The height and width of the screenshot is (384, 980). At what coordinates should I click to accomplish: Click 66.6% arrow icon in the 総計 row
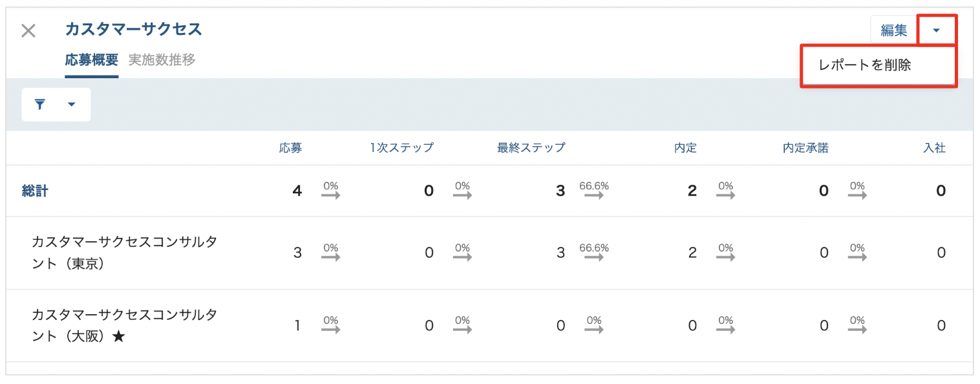click(593, 191)
